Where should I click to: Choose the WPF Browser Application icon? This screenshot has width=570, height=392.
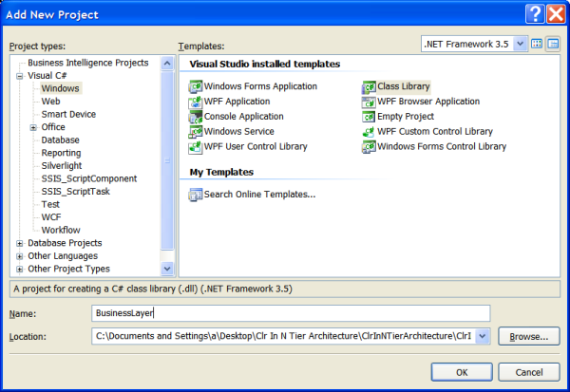click(x=369, y=102)
